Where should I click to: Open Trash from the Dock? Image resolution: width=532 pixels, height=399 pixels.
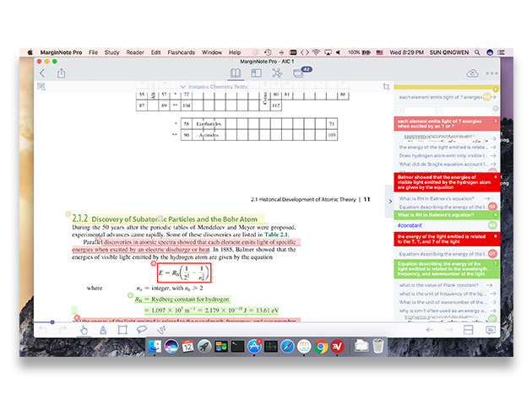(378, 346)
